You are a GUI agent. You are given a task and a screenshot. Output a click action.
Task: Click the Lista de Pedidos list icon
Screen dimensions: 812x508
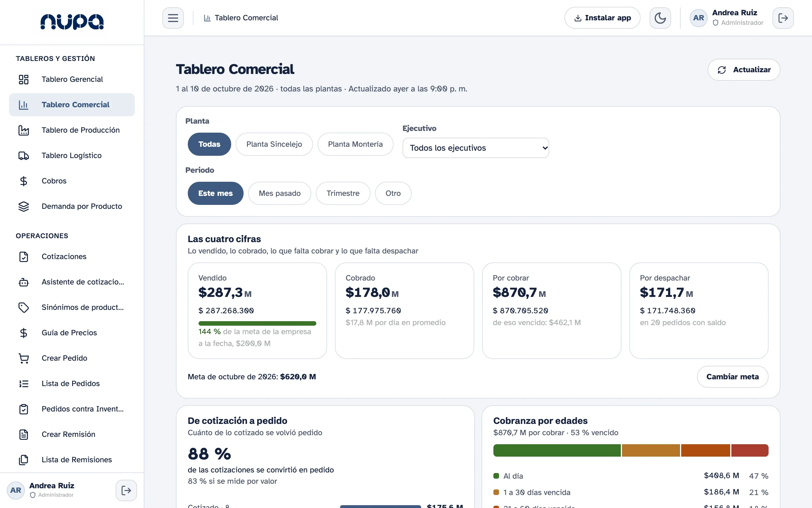[23, 384]
